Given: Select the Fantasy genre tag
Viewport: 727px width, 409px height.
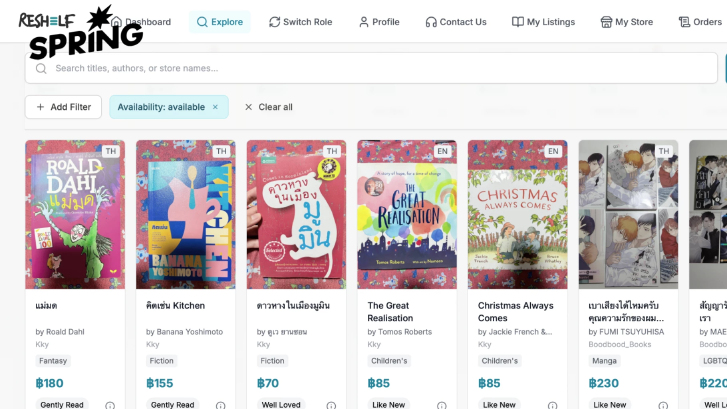Looking at the screenshot, I should click(53, 361).
